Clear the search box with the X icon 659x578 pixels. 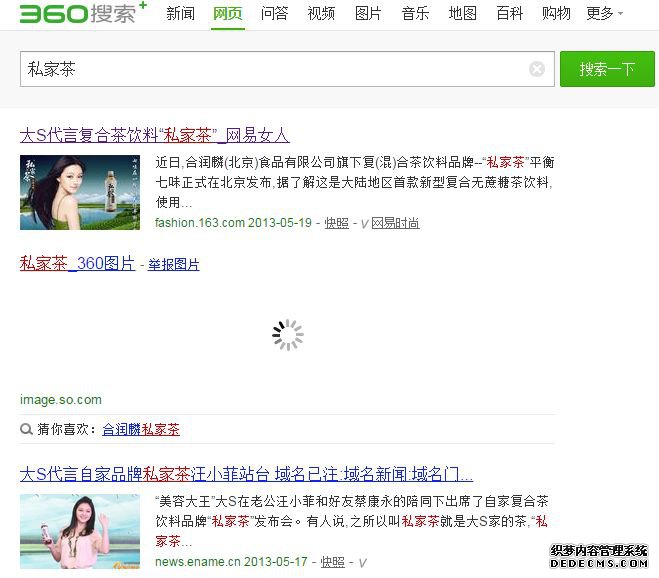point(537,69)
